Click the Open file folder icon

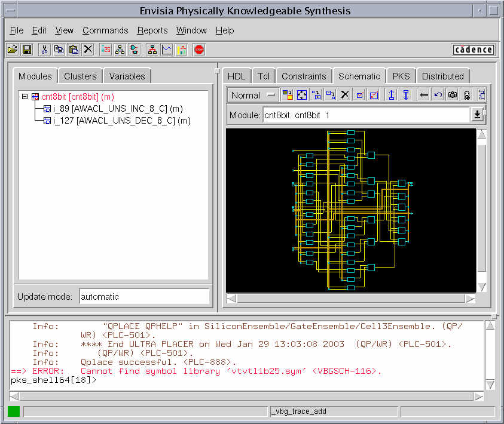point(13,50)
